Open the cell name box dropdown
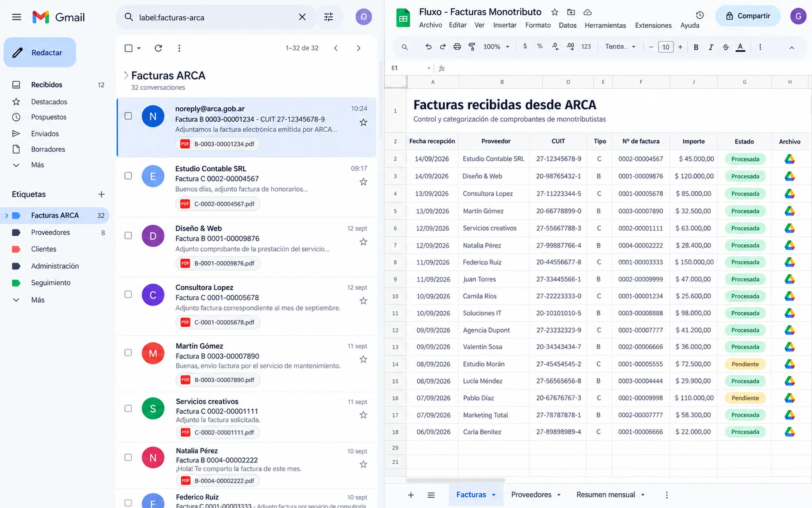 (x=429, y=68)
